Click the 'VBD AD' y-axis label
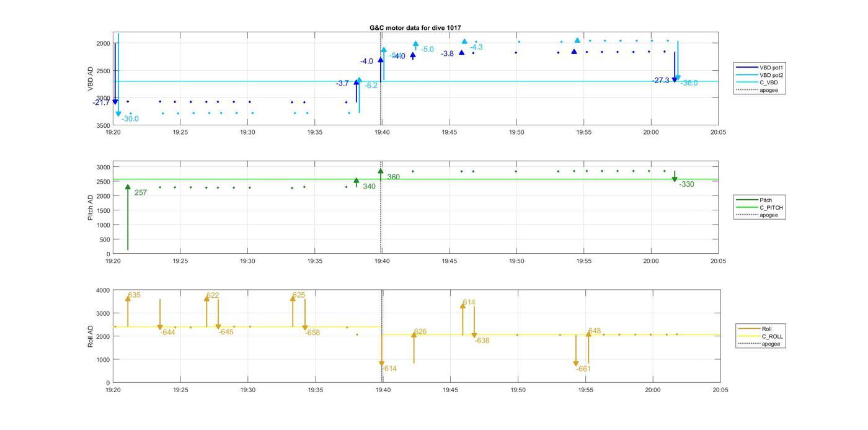The image size is (868, 430). click(x=91, y=79)
